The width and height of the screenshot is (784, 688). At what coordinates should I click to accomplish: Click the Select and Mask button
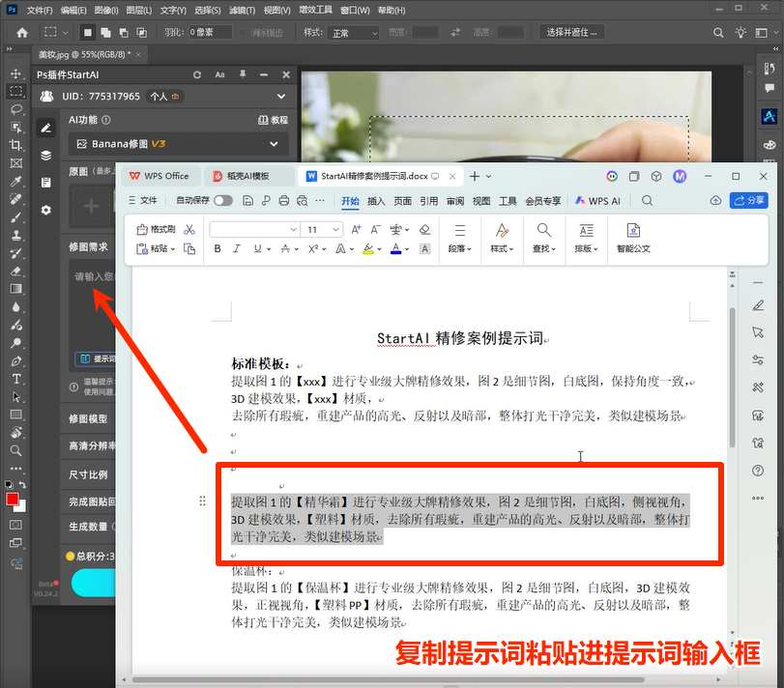(571, 33)
